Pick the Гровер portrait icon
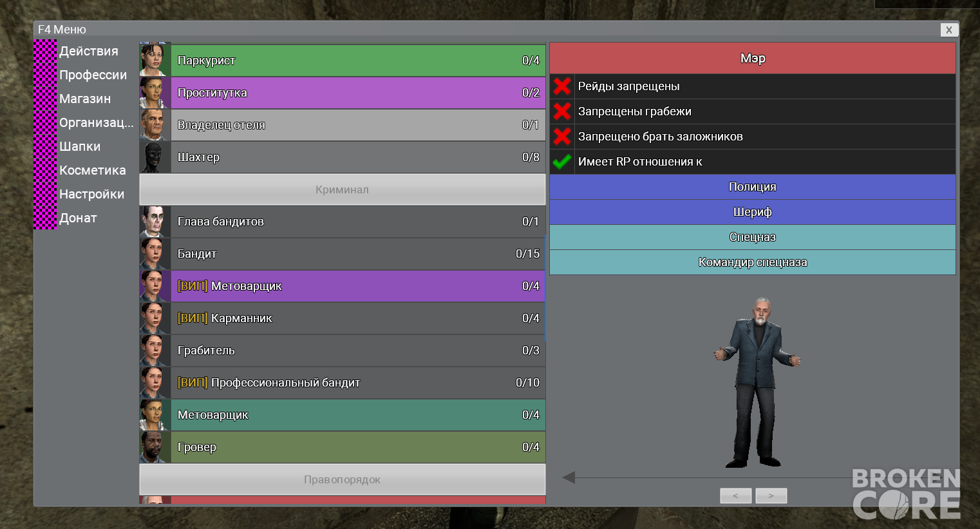 click(x=155, y=447)
